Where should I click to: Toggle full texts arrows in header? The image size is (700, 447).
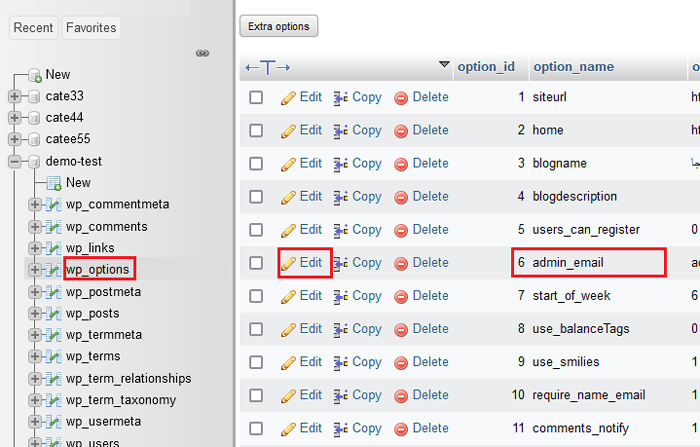coord(268,68)
